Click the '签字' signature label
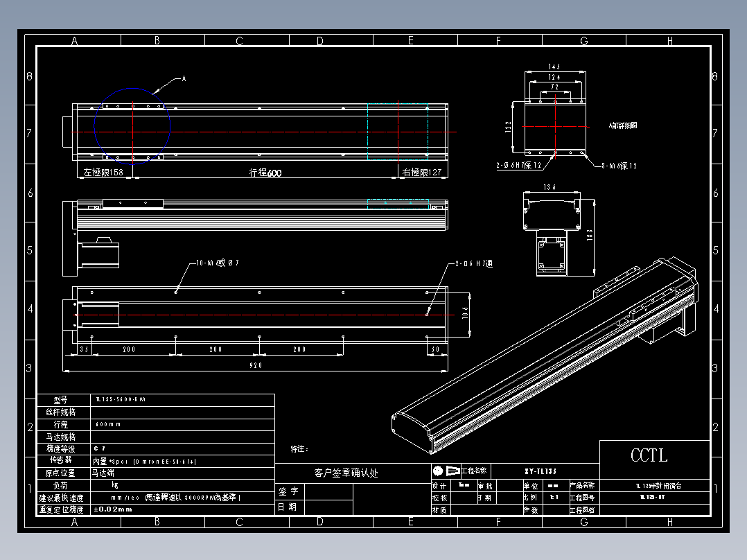This screenshot has height=560, width=747. pyautogui.click(x=289, y=491)
